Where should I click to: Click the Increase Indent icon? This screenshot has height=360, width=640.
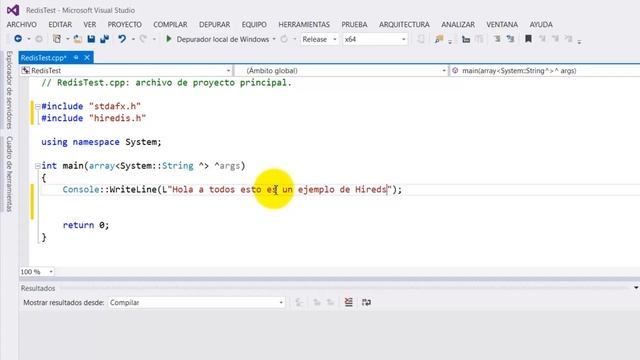click(510, 39)
